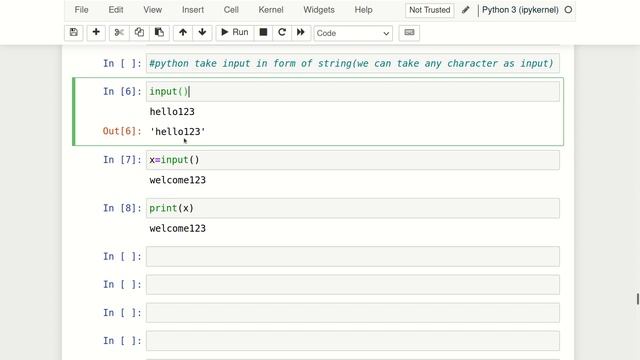Open the File menu
The height and width of the screenshot is (360, 640).
[x=82, y=10]
